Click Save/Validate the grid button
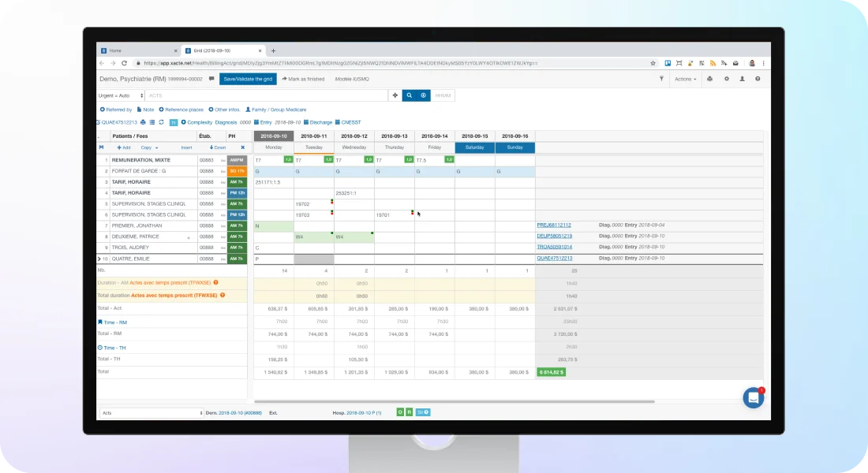 248,79
